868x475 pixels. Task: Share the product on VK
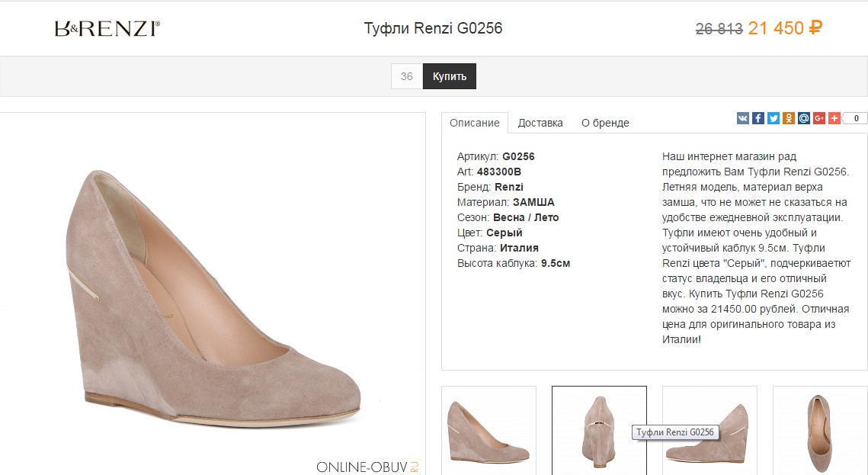743,118
